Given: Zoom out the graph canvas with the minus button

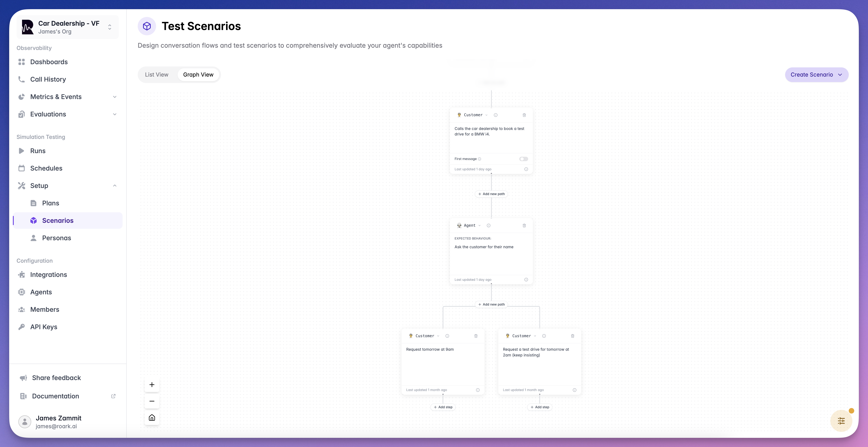Looking at the screenshot, I should pos(152,401).
